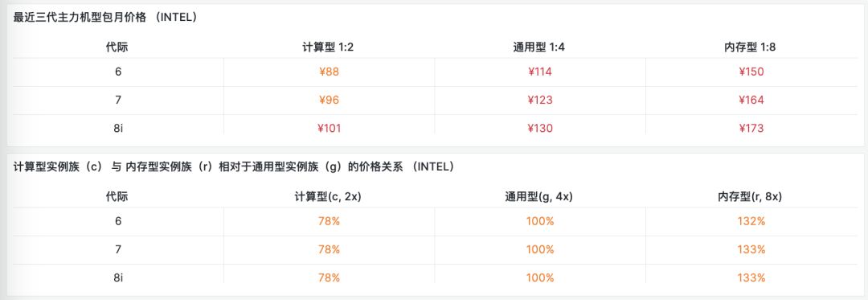Click the ¥150 memory-type price

coord(751,72)
